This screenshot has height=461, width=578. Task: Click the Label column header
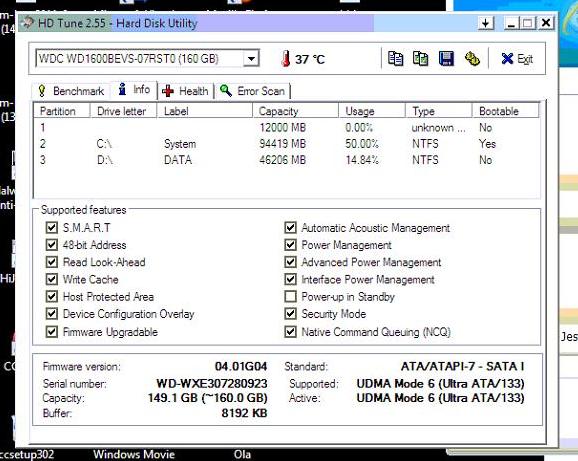205,111
